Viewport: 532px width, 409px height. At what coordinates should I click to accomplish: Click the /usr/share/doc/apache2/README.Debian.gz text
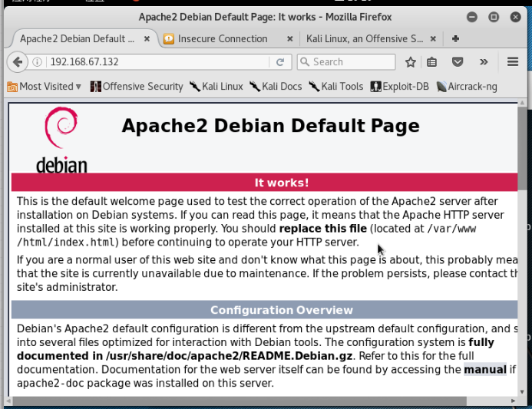coord(229,356)
